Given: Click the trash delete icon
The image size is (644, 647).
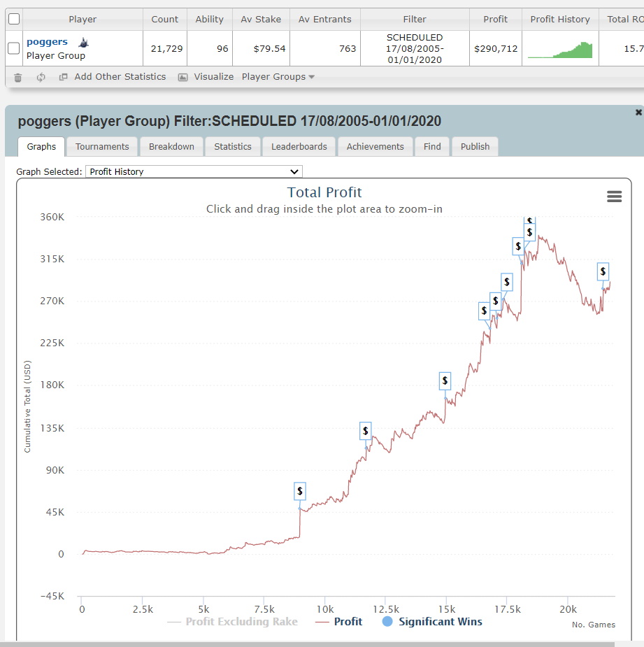Looking at the screenshot, I should [x=17, y=77].
